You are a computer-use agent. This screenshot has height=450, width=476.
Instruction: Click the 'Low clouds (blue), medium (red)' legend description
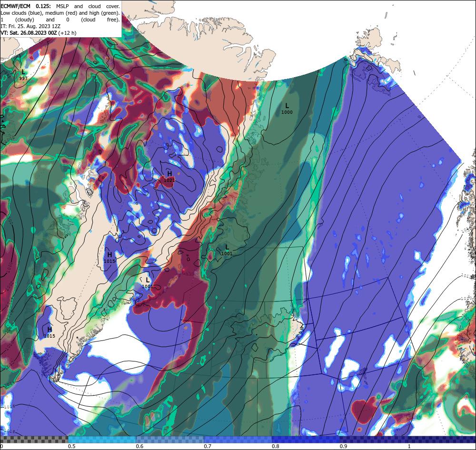39,13
